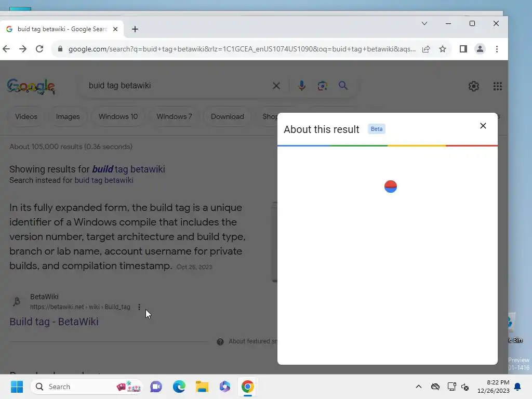Open a new Chrome tab

[135, 29]
